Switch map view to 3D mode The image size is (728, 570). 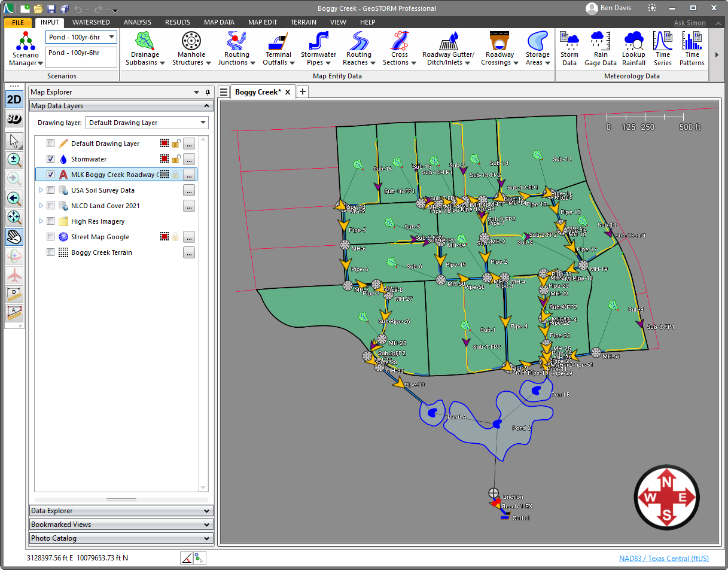[x=13, y=118]
